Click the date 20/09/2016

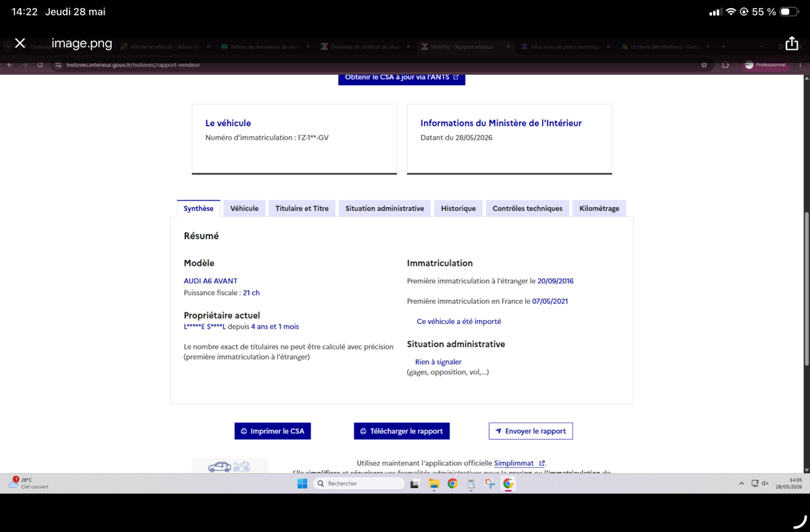pyautogui.click(x=556, y=281)
